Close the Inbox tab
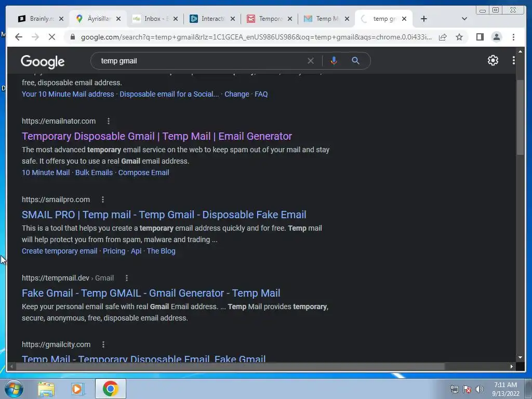Screen dimensions: 532x399 click(176, 19)
